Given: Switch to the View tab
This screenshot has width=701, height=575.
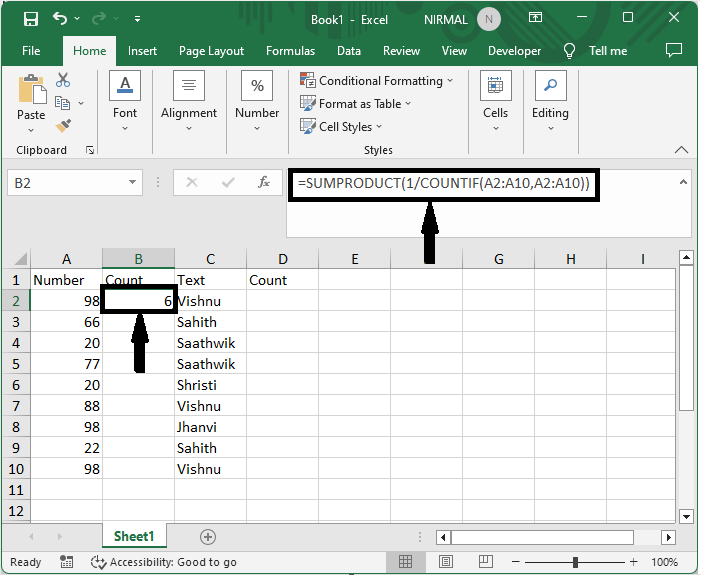Looking at the screenshot, I should click(x=454, y=51).
